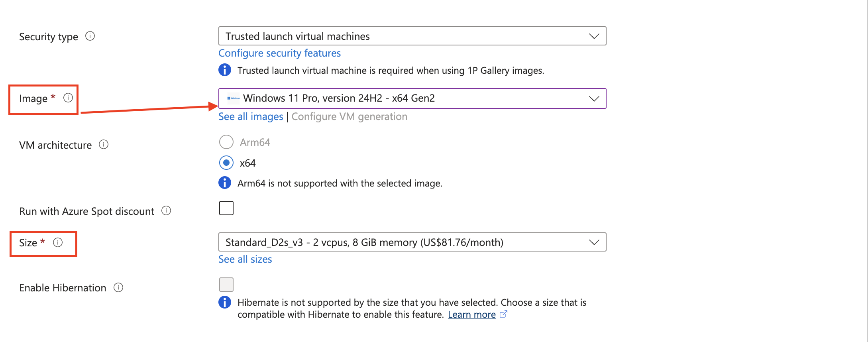
Task: Open the Security type dropdown
Action: point(412,36)
